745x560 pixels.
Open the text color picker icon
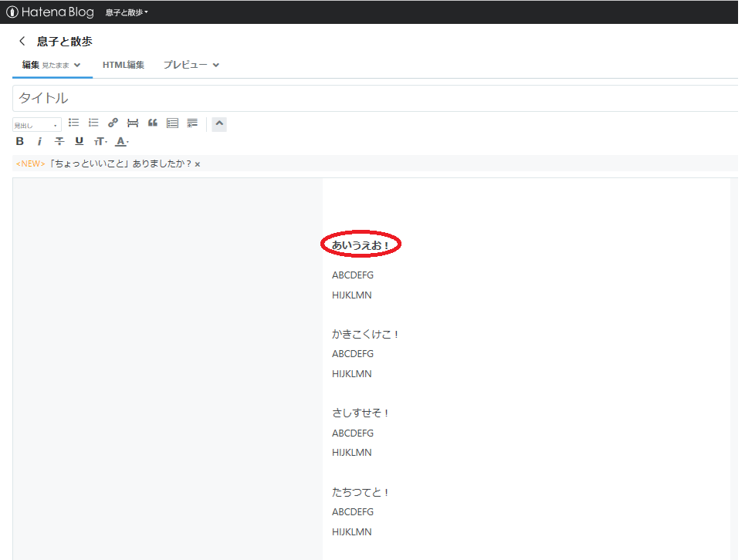120,141
